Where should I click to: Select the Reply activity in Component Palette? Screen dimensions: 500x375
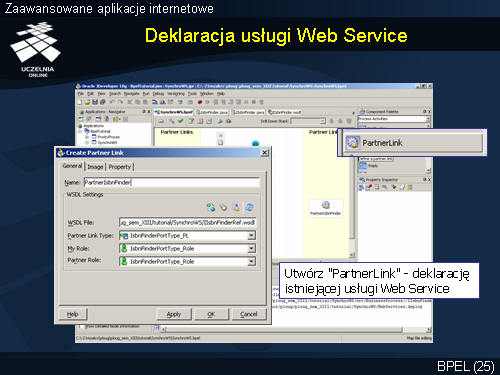tap(369, 166)
